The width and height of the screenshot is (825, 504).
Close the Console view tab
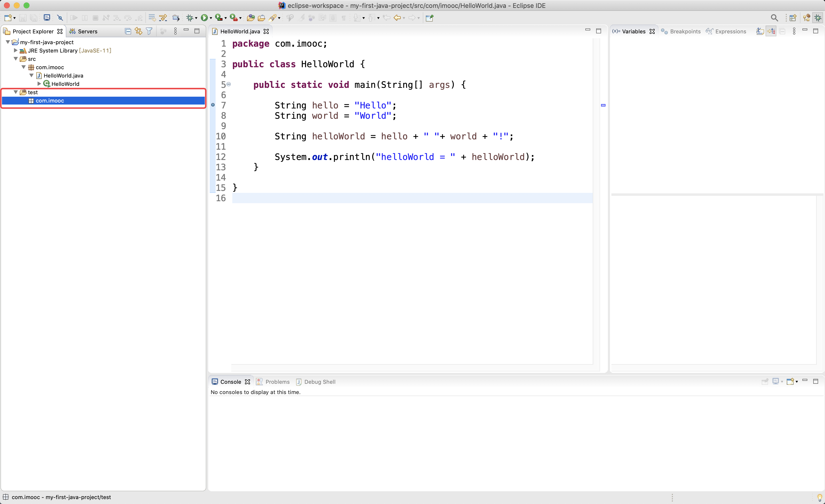(x=247, y=382)
